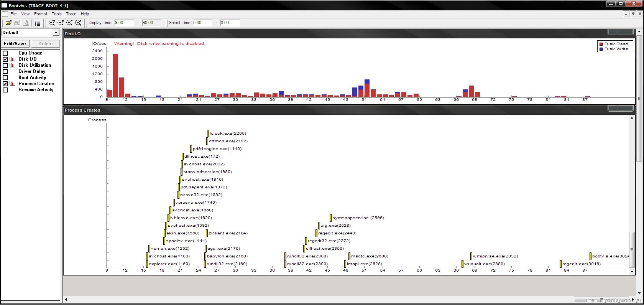
Task: Click the second zoom-in magnifier icon
Action: click(x=69, y=23)
